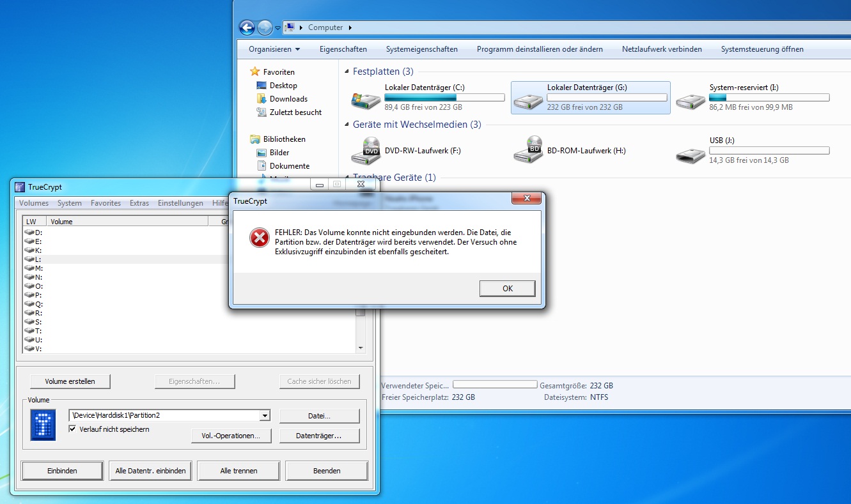Image resolution: width=851 pixels, height=504 pixels.
Task: Click Computer in Explorer address bar
Action: tap(325, 27)
